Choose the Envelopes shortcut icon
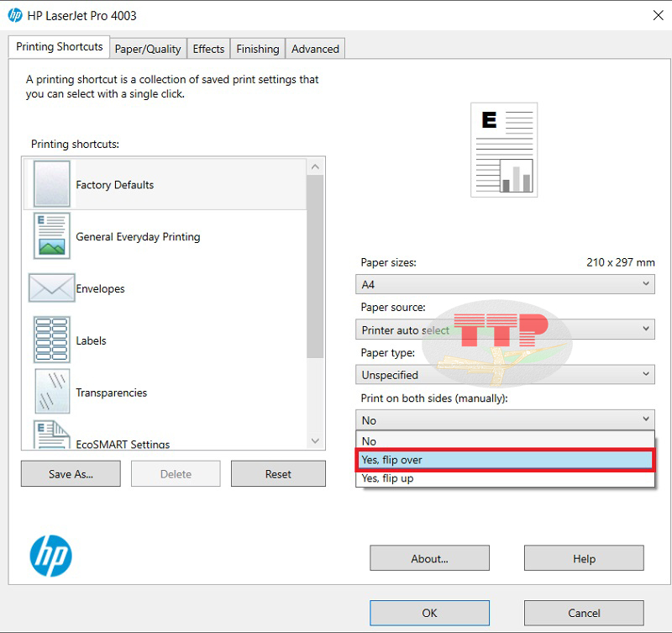This screenshot has height=633, width=672. coord(52,287)
